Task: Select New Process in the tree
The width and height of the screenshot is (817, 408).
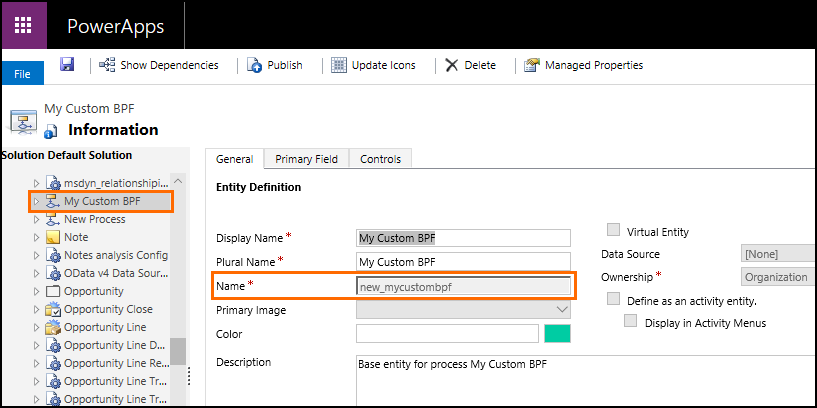Action: pyautogui.click(x=94, y=219)
